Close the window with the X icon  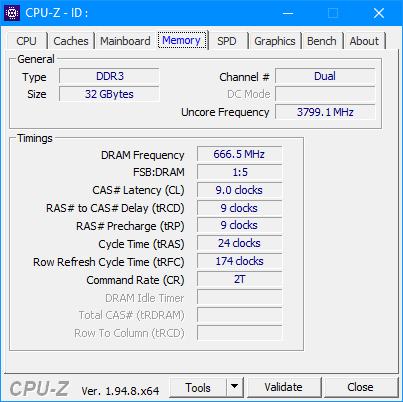coord(379,13)
